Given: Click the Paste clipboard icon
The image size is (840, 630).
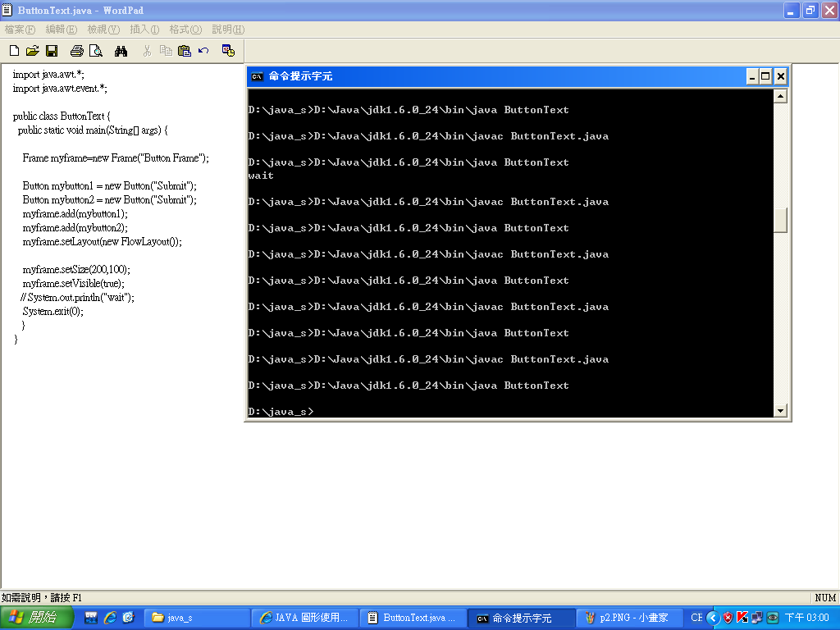Looking at the screenshot, I should [185, 51].
